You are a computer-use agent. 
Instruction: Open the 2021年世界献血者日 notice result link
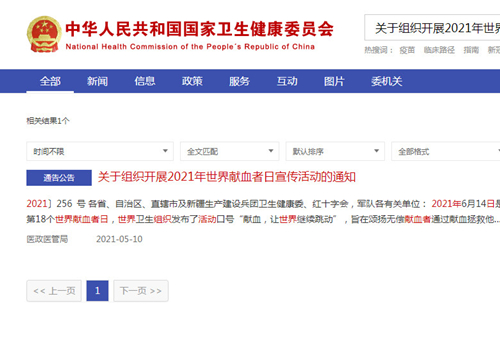[x=227, y=177]
